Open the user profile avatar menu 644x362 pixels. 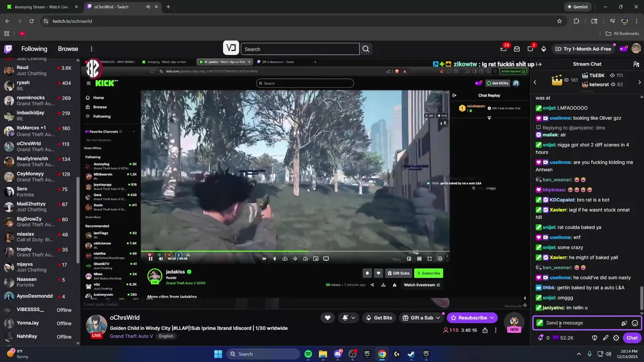(636, 49)
